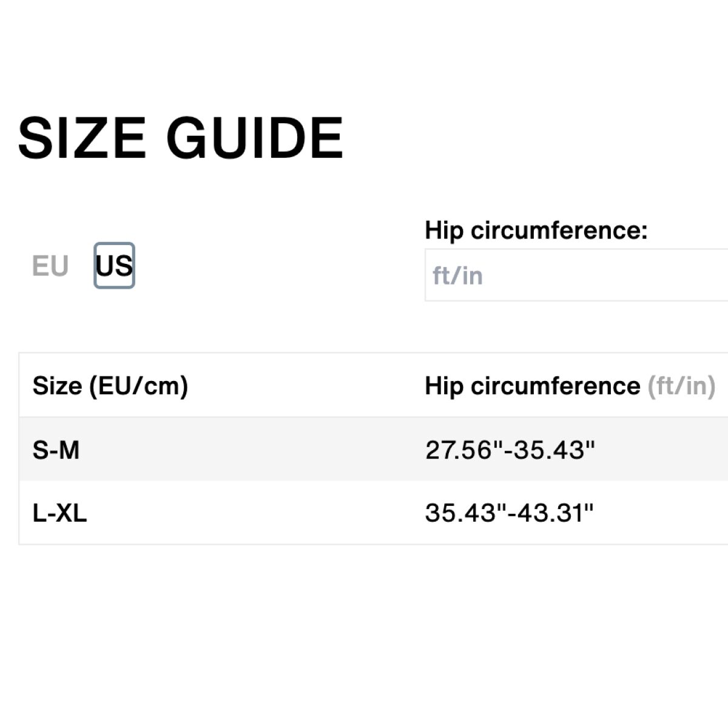Click the word SIZE in the title
Viewport: 728px width, 728px height.
tap(82, 138)
